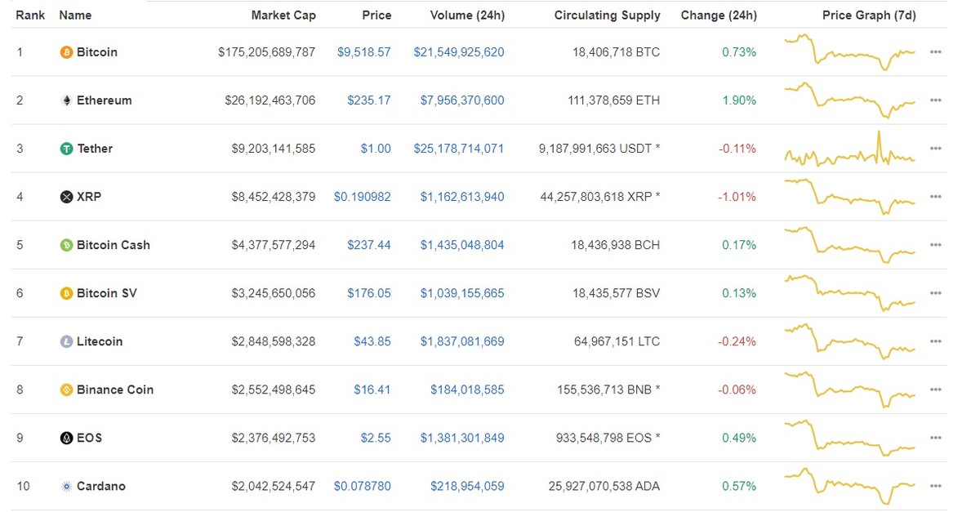Click the XRP logo
Screen dimensions: 980x512
tap(66, 196)
